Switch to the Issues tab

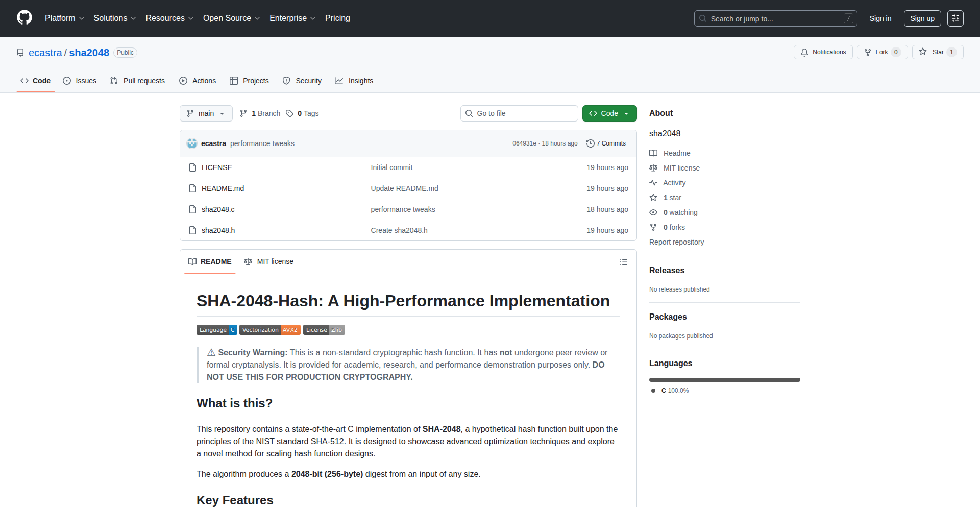(x=80, y=81)
